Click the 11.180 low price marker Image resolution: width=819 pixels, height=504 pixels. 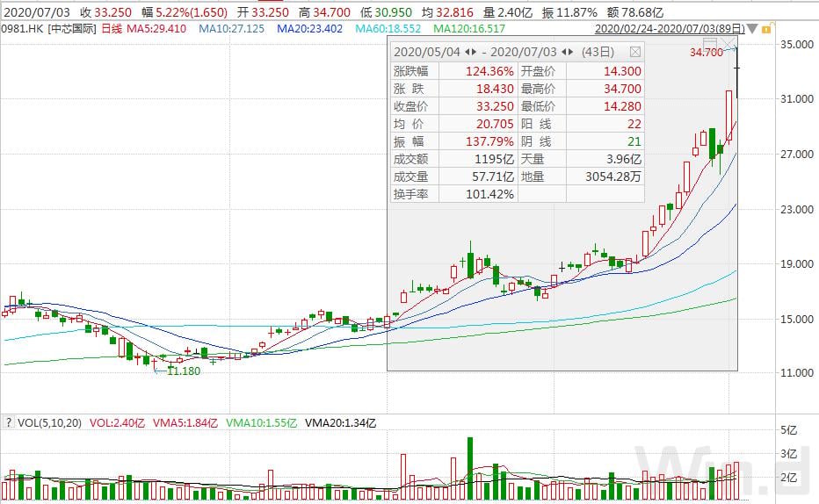point(184,371)
